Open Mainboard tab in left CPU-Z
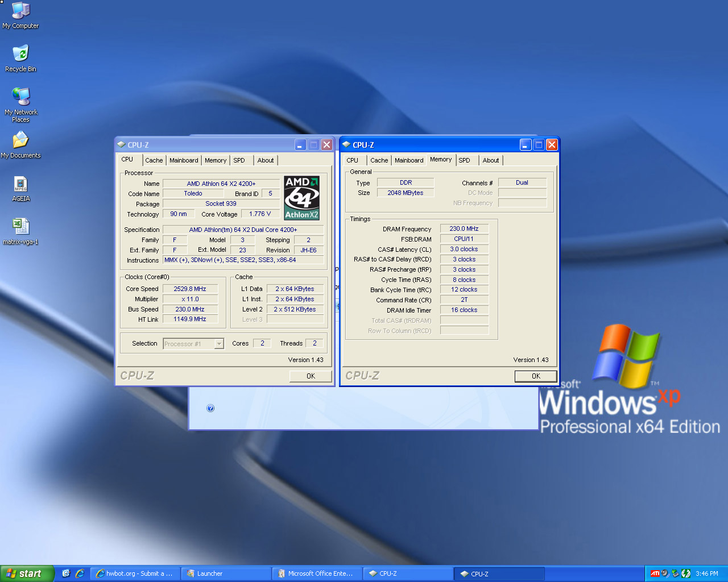Viewport: 728px width, 582px height. pyautogui.click(x=184, y=160)
